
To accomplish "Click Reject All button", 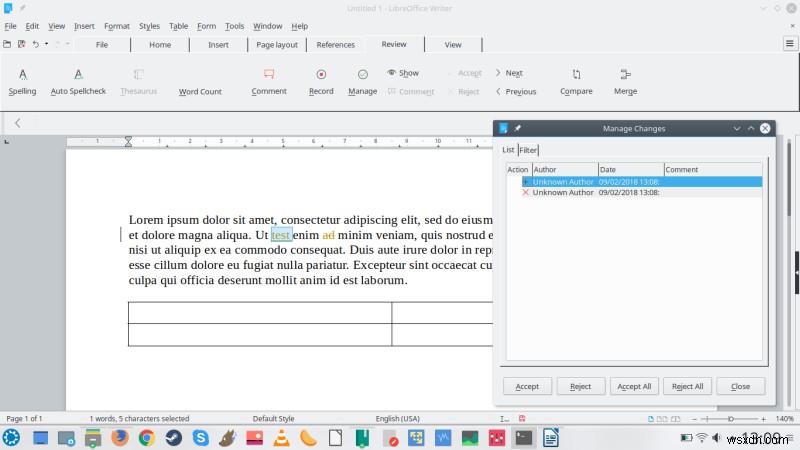I will tap(687, 386).
